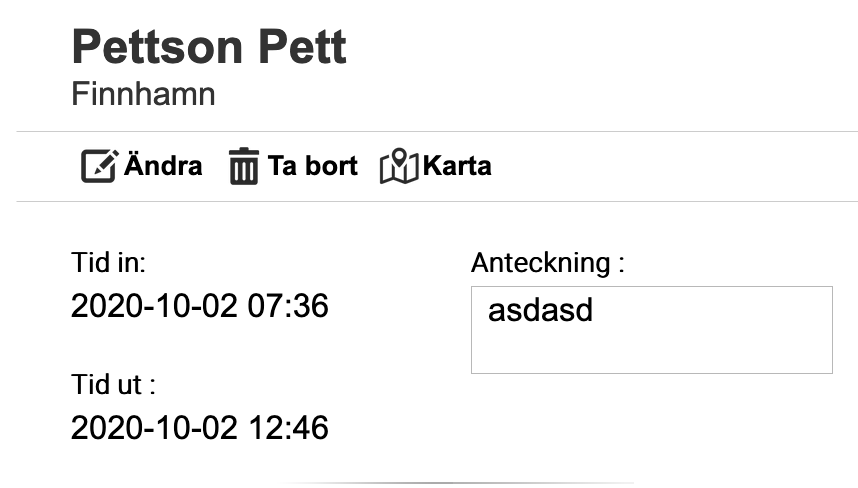Select the 2020-10-02 07:36 check-in time

point(199,306)
